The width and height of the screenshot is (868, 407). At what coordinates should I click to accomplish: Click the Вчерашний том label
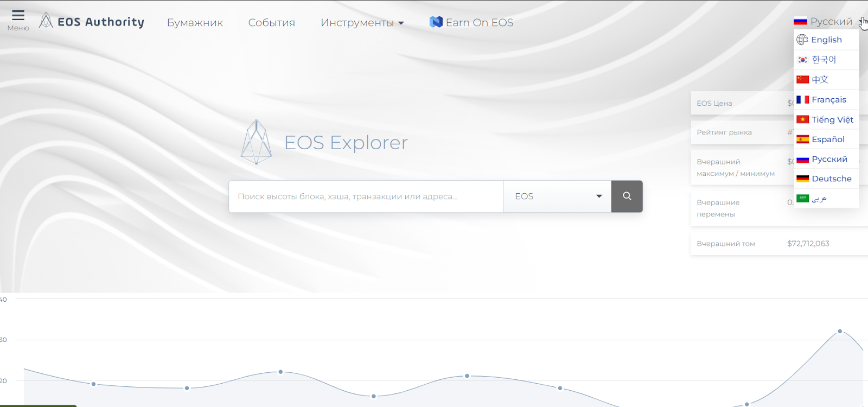[x=726, y=244]
